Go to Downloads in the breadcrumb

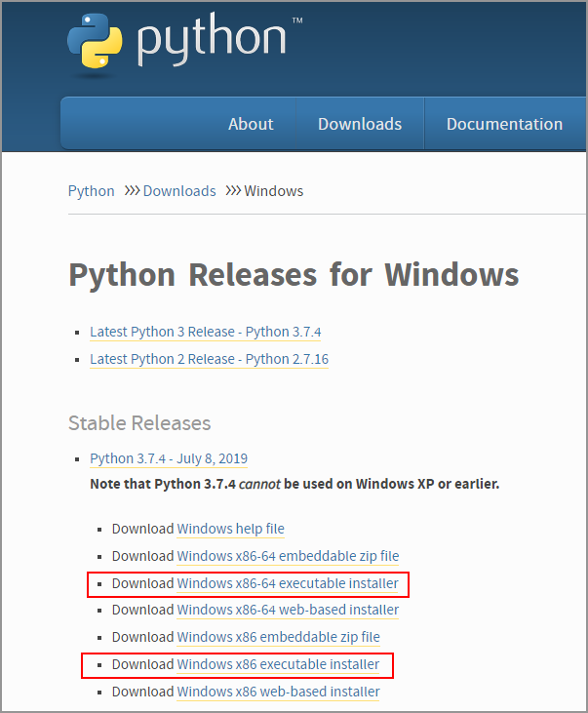tap(179, 191)
